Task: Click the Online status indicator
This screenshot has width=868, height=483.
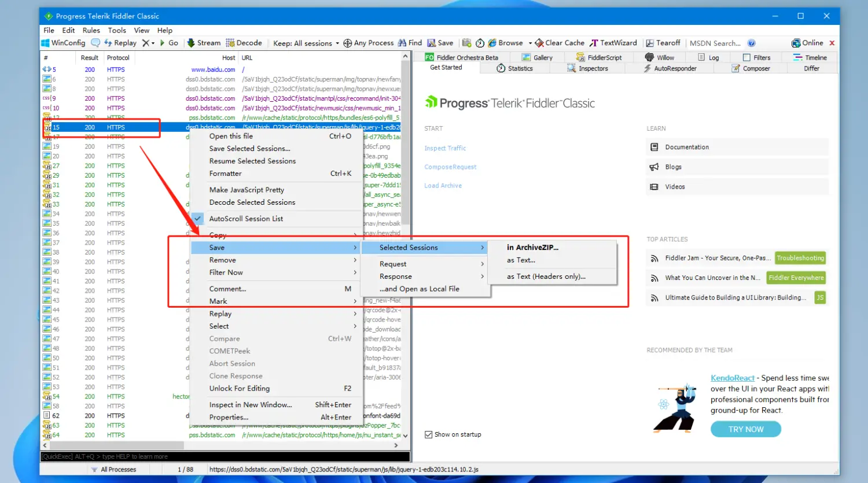Action: [x=807, y=43]
